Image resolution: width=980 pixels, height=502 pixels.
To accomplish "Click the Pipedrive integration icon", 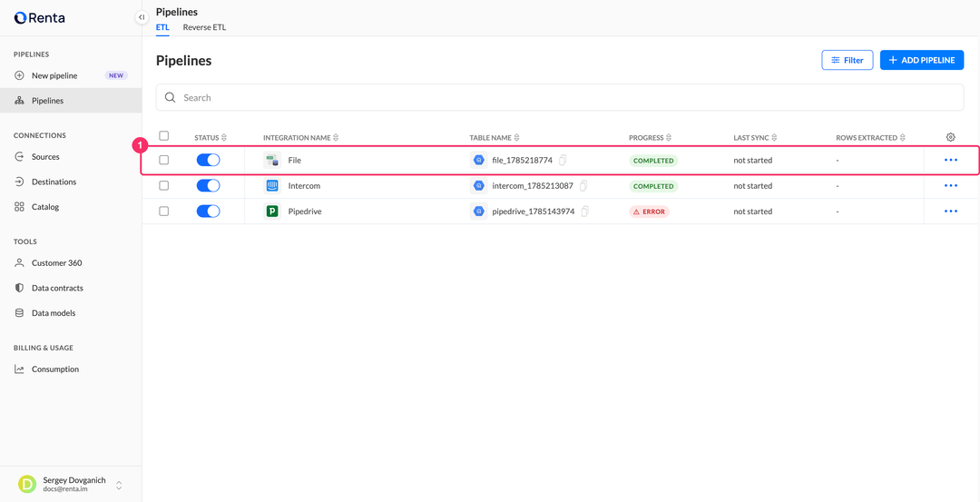I will point(272,212).
